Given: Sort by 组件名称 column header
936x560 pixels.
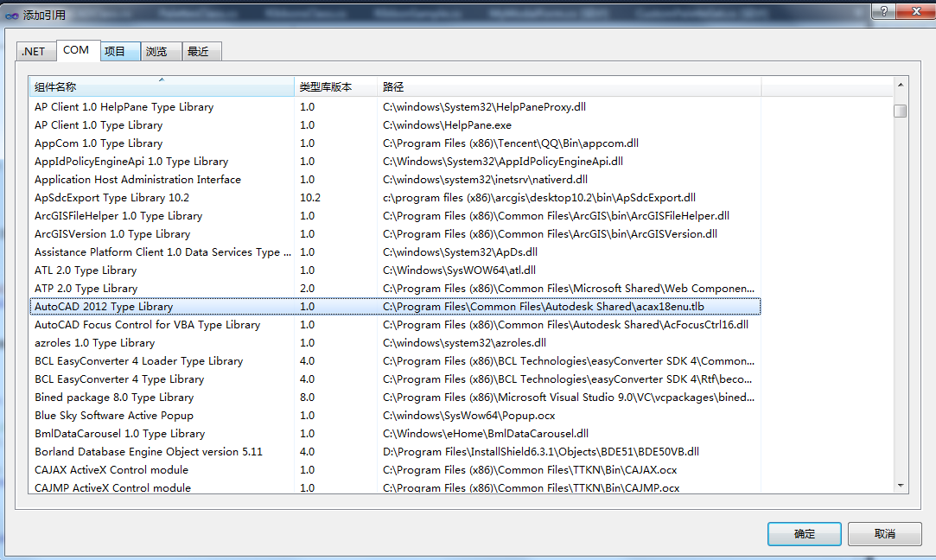Looking at the screenshot, I should pos(161,86).
